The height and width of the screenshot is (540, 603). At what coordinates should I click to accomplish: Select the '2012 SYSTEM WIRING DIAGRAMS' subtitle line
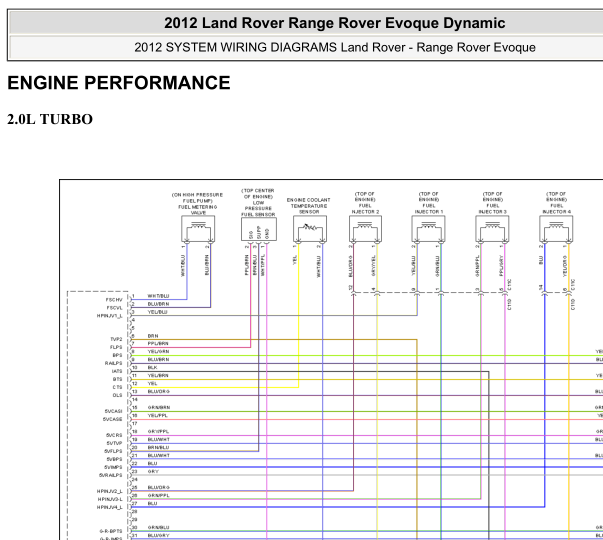[335, 47]
